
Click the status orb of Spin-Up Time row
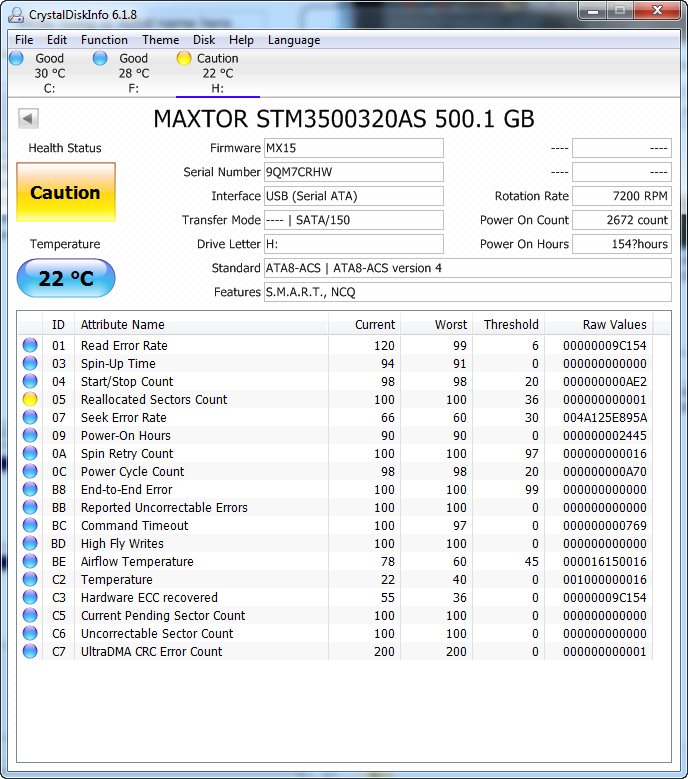point(30,363)
